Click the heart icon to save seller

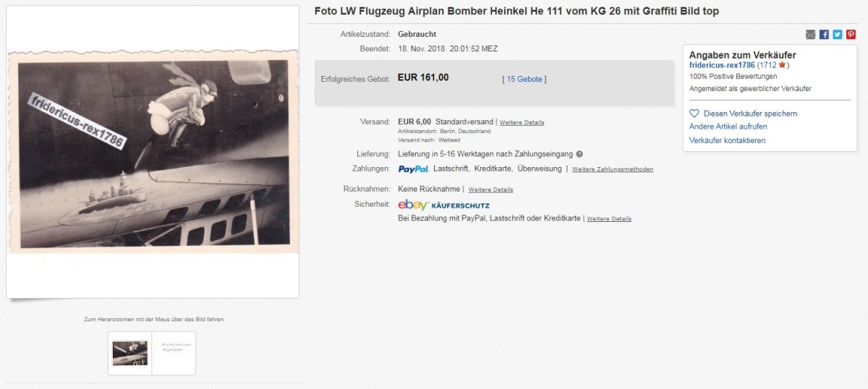(x=694, y=114)
